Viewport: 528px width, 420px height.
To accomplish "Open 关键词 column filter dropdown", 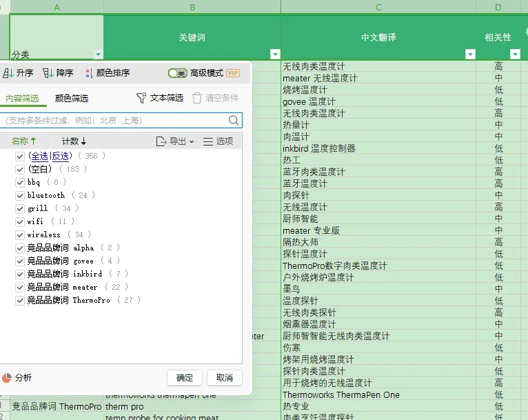I will pyautogui.click(x=275, y=54).
